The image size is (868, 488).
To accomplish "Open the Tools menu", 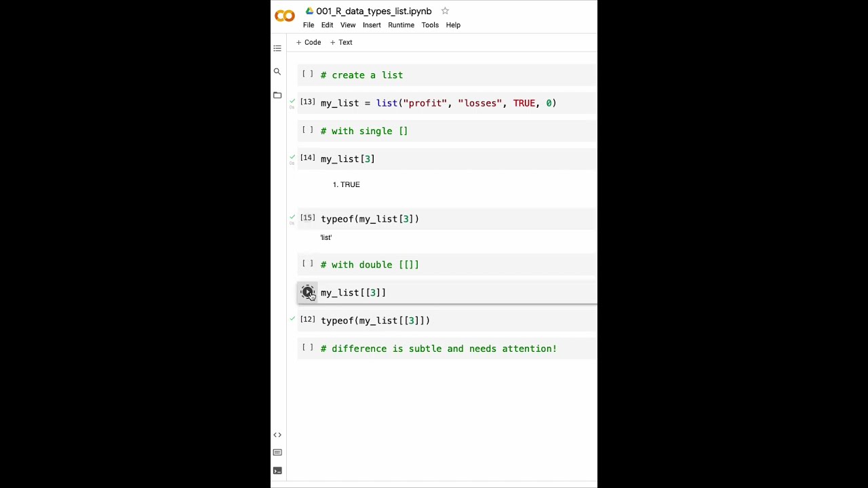I will point(430,25).
